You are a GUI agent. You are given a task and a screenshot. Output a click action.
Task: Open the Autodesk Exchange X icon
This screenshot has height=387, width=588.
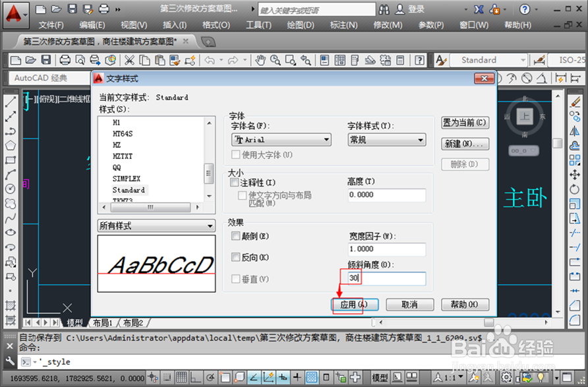pos(479,9)
